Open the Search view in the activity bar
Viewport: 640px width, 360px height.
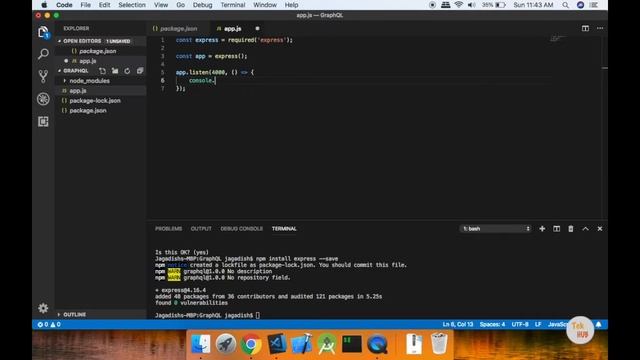point(43,54)
